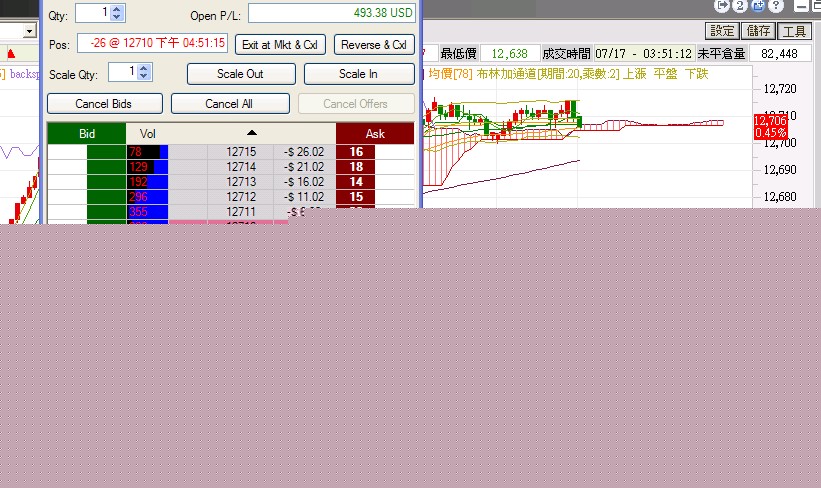The height and width of the screenshot is (488, 821).
Task: Click the Pos field showing -26 @ 12710
Action: [152, 43]
